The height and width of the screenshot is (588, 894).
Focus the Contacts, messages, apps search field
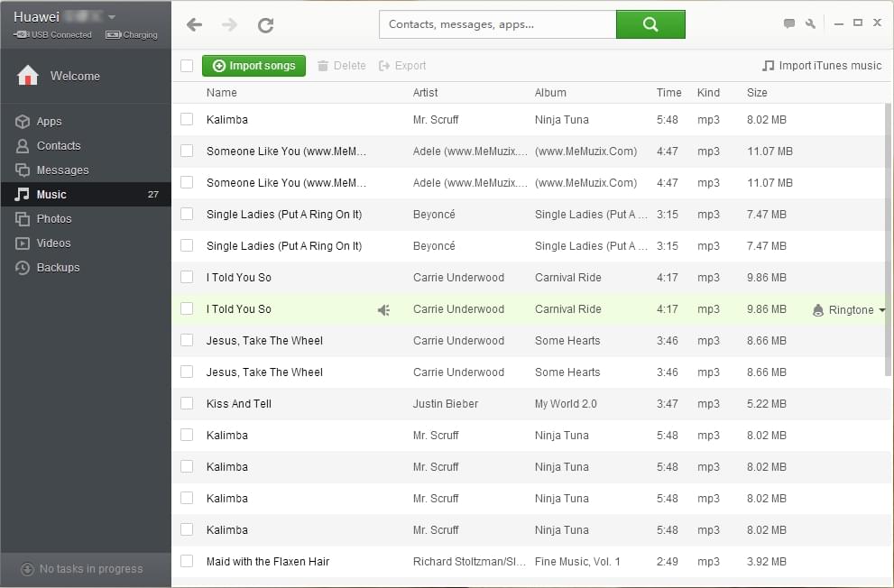click(x=497, y=24)
